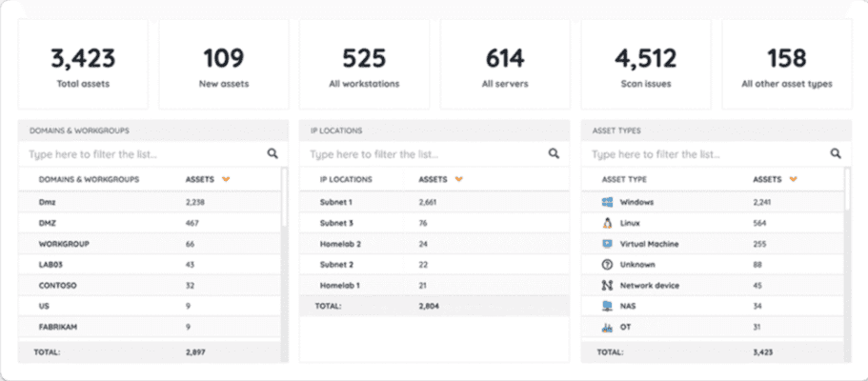Select the Subnet 3 row
Viewport: 868px width, 381px height.
pos(434,223)
